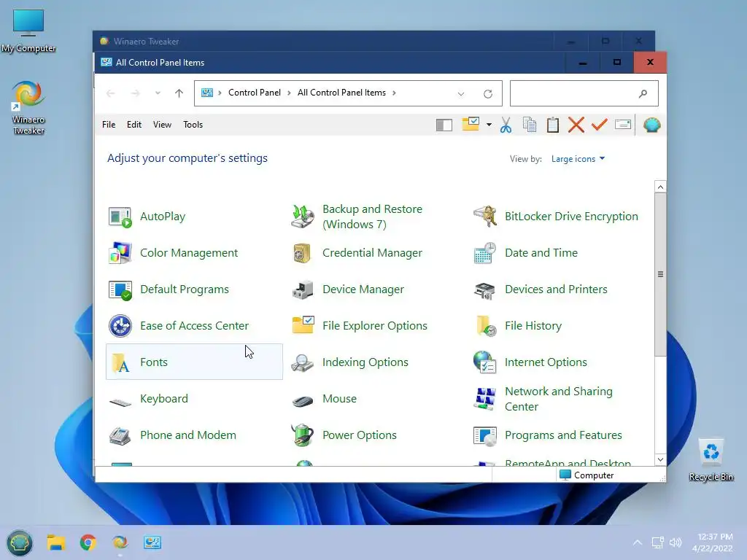Image resolution: width=747 pixels, height=560 pixels.
Task: Open the Edit menu
Action: tap(134, 125)
